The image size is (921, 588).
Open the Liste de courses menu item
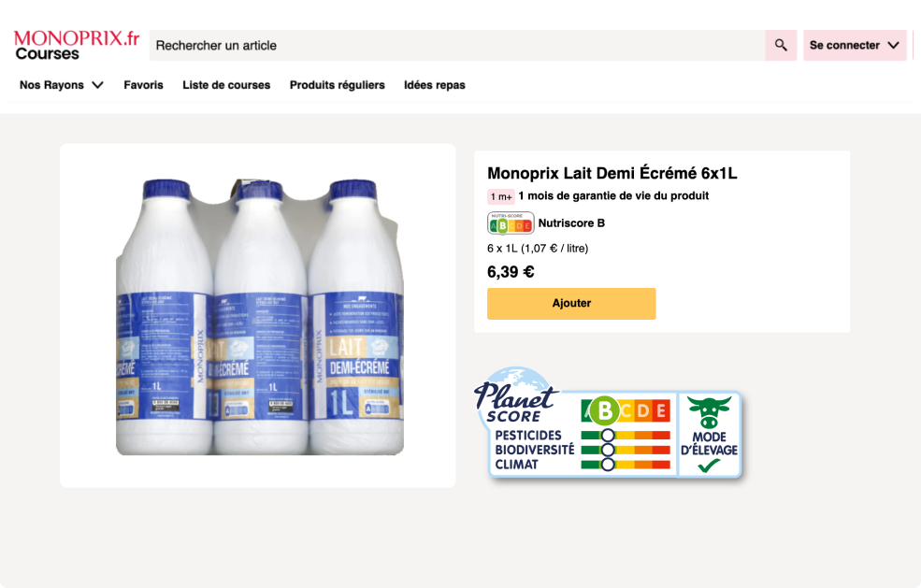click(x=226, y=85)
